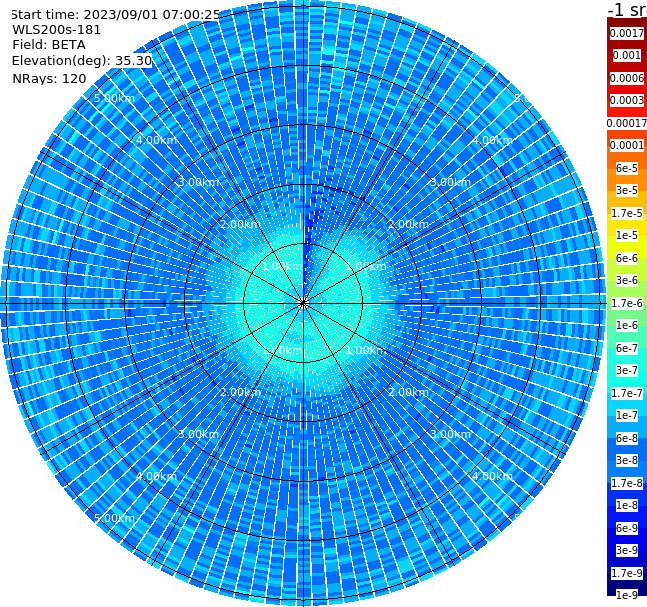Select the 0.0003 colorbar value

[x=627, y=100]
